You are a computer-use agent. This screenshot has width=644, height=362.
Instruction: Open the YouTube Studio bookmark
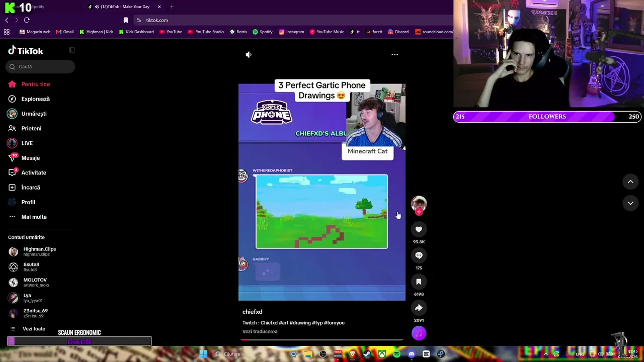click(x=205, y=32)
